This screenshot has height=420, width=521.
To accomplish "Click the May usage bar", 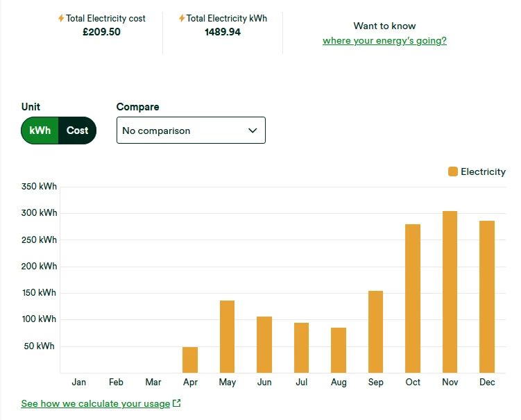I will [227, 337].
